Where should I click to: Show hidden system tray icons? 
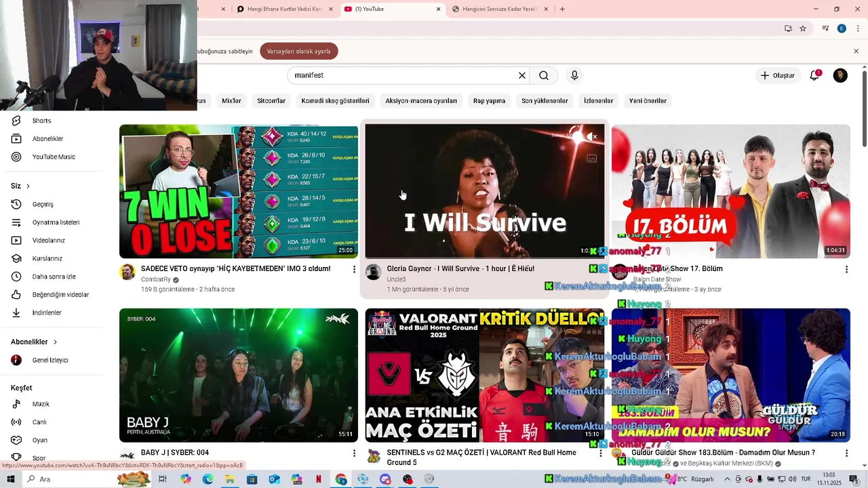click(x=728, y=479)
